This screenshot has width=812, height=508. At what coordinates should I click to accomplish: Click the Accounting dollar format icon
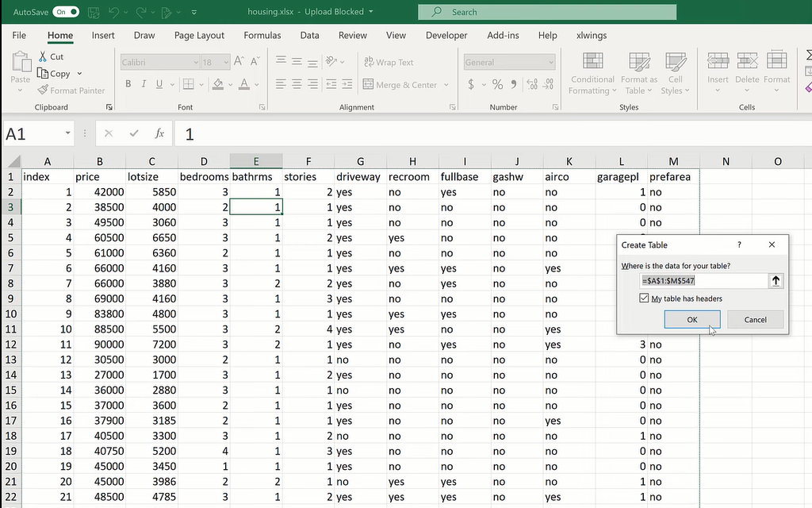[471, 84]
